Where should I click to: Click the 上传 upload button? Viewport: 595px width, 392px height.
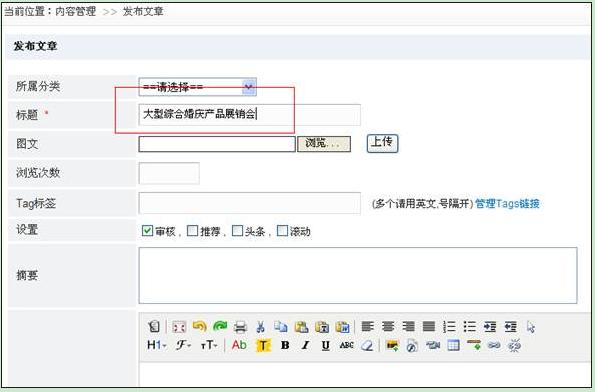tap(382, 143)
